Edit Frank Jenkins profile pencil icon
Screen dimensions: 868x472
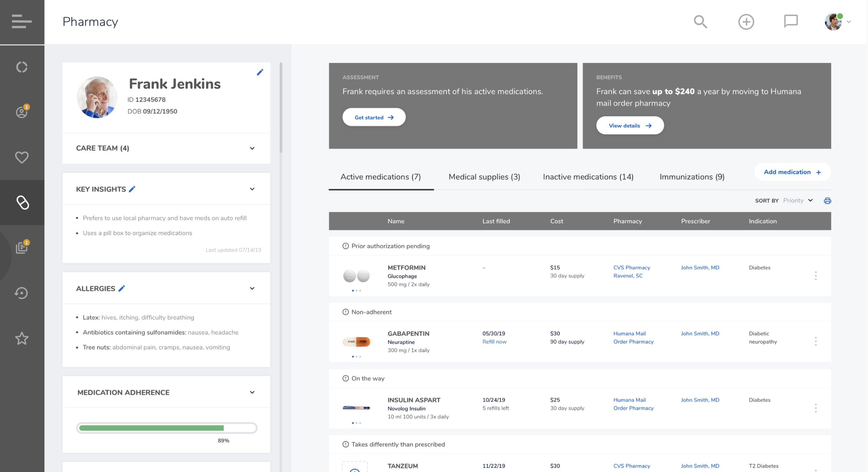[x=260, y=72]
